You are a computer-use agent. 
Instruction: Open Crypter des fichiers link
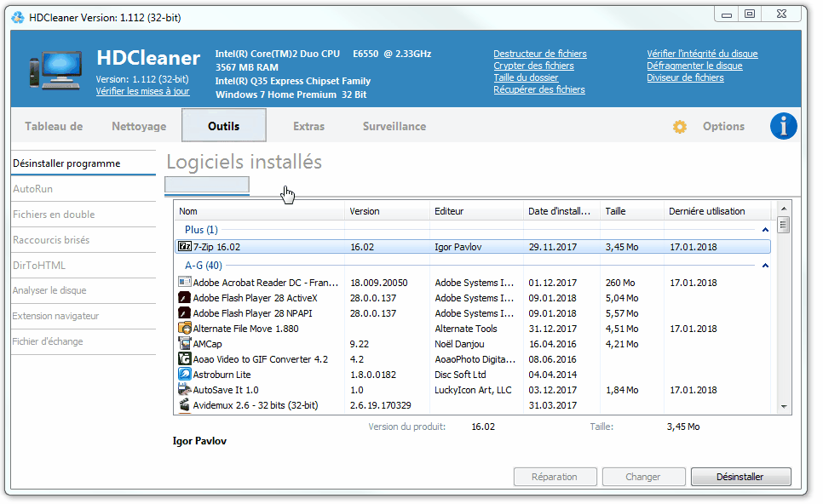pyautogui.click(x=533, y=66)
